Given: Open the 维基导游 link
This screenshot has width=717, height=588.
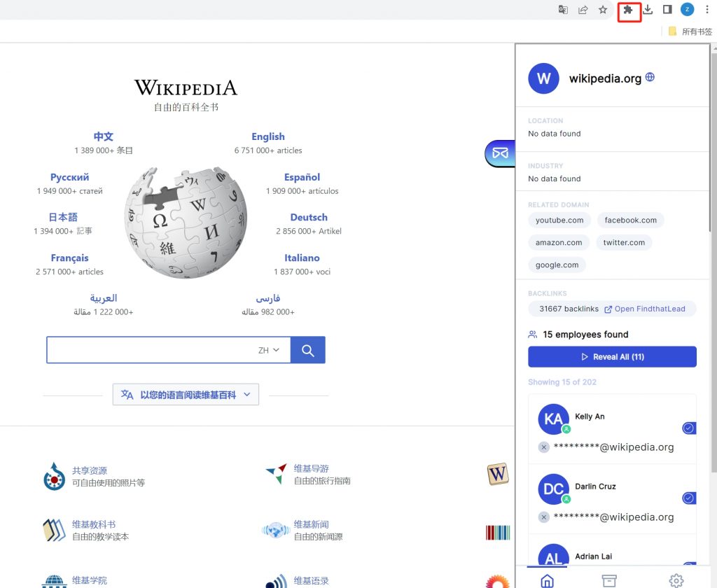Looking at the screenshot, I should click(x=312, y=469).
